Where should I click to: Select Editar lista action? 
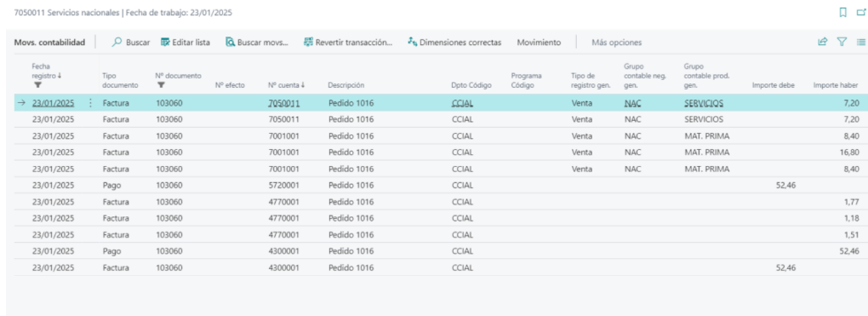[x=186, y=42]
